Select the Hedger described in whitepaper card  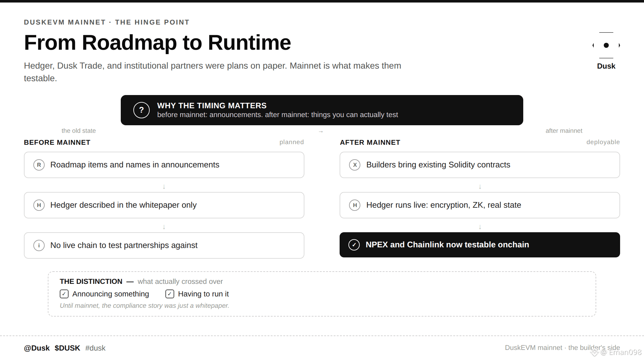164,205
